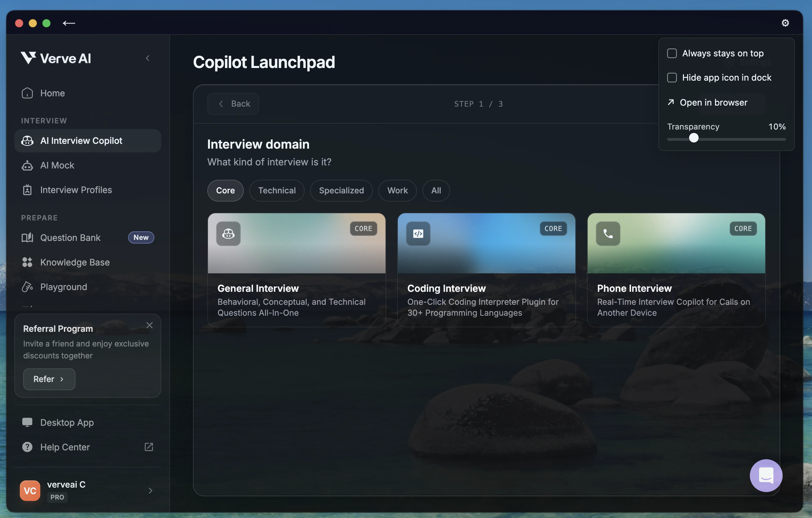The image size is (812, 518).
Task: Open Desktop App link
Action: point(87,422)
